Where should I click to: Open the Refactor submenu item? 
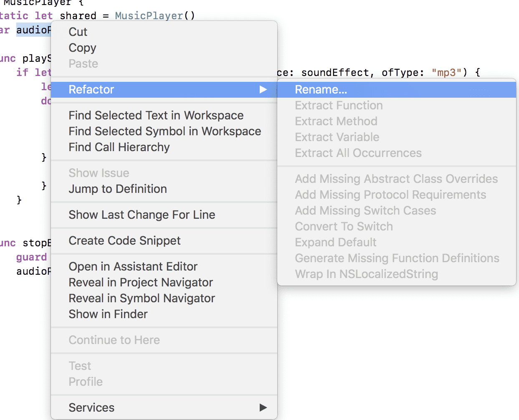[x=164, y=90]
